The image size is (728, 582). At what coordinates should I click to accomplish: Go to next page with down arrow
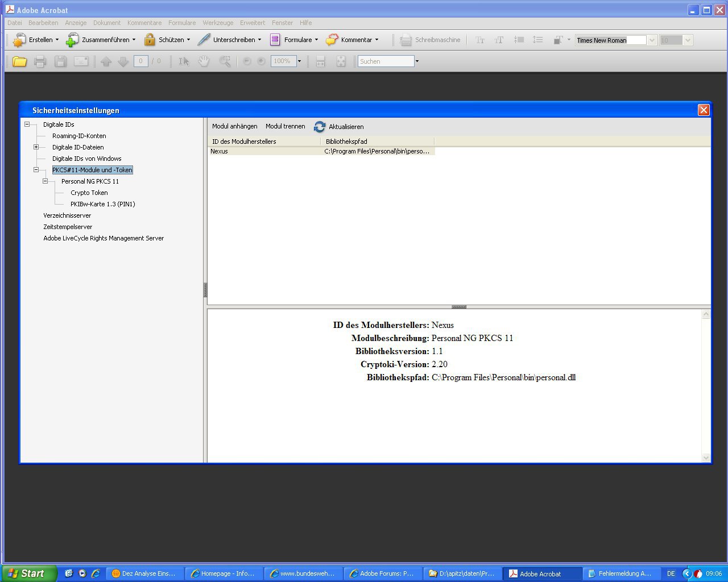123,61
